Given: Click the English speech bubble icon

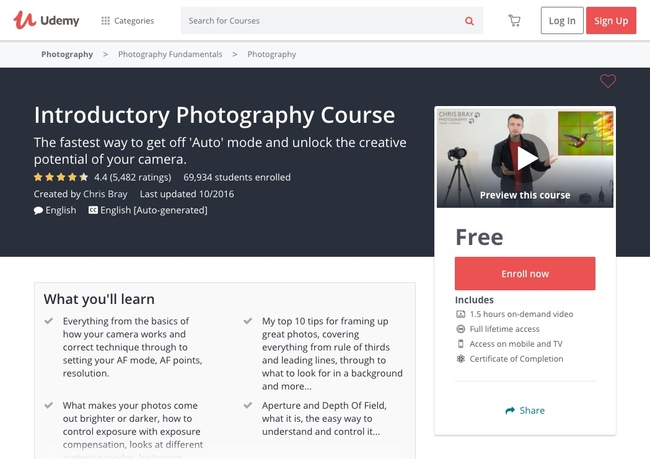Looking at the screenshot, I should [38, 210].
